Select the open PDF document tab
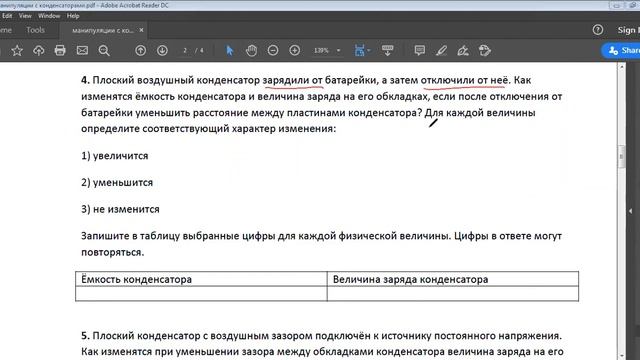The height and width of the screenshot is (360, 640). 102,30
